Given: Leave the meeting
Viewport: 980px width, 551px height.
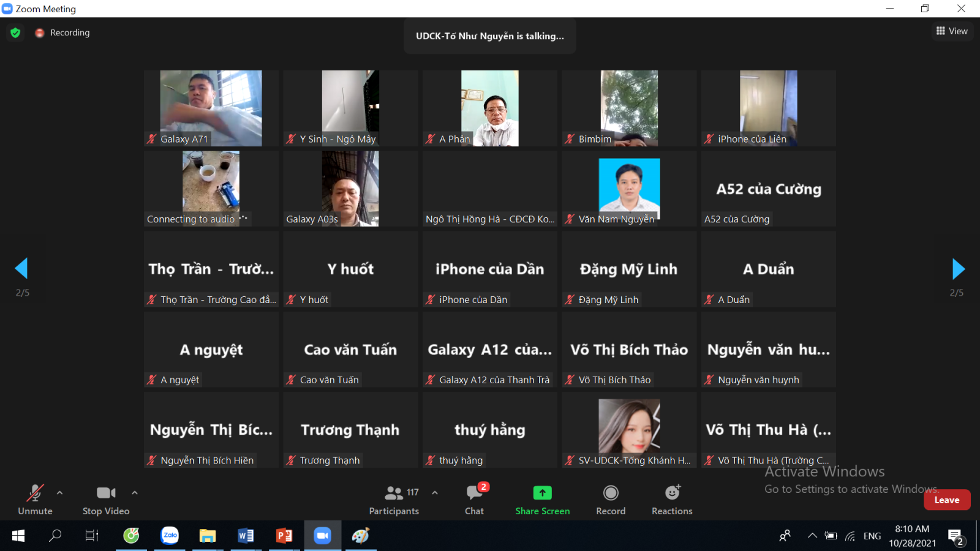Looking at the screenshot, I should (947, 500).
